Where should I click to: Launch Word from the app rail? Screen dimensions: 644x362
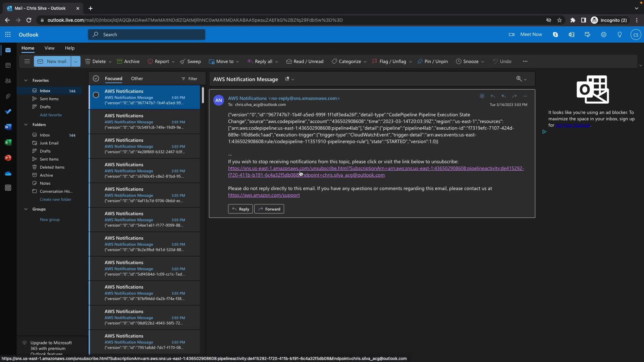(x=8, y=127)
